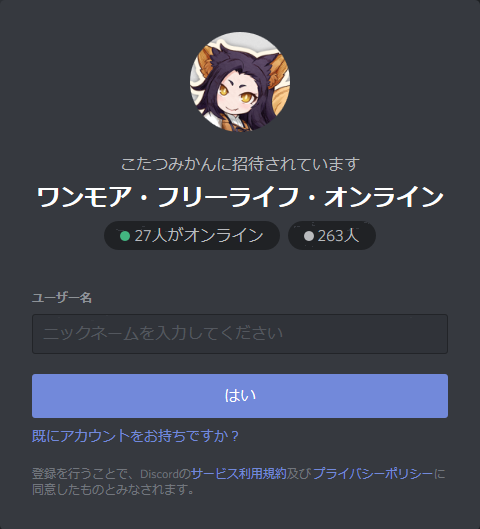Select the 263人 member count badge
This screenshot has height=529, width=480.
click(x=332, y=235)
